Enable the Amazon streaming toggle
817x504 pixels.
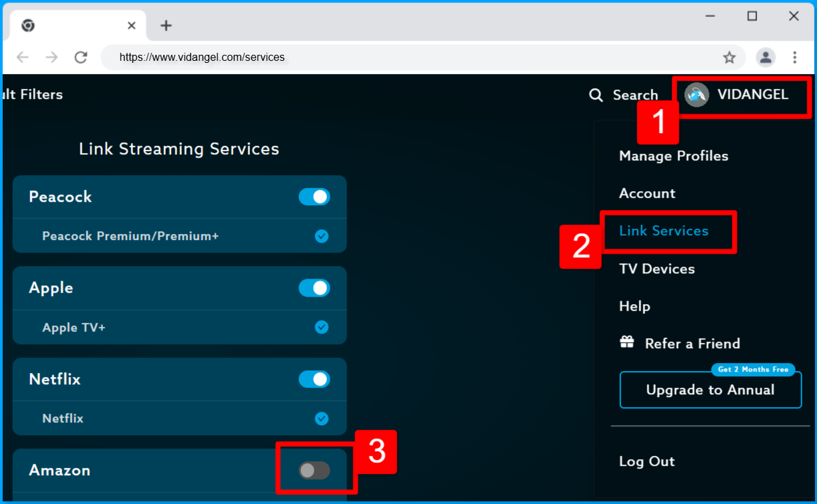[314, 470]
